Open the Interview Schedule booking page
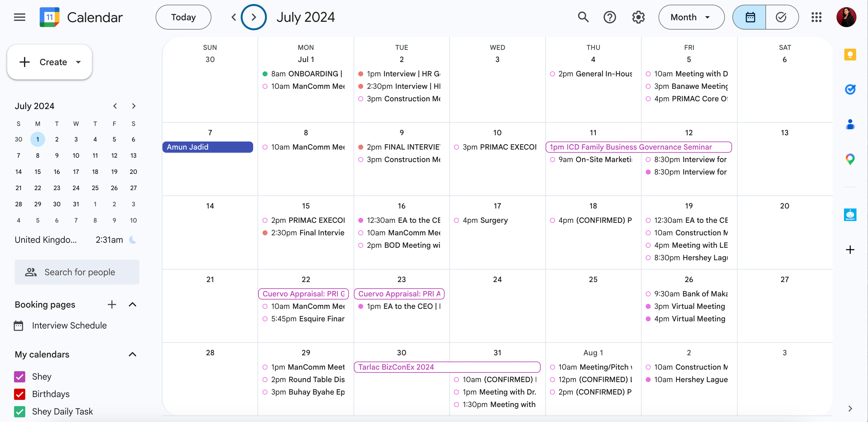868x422 pixels. (x=69, y=326)
